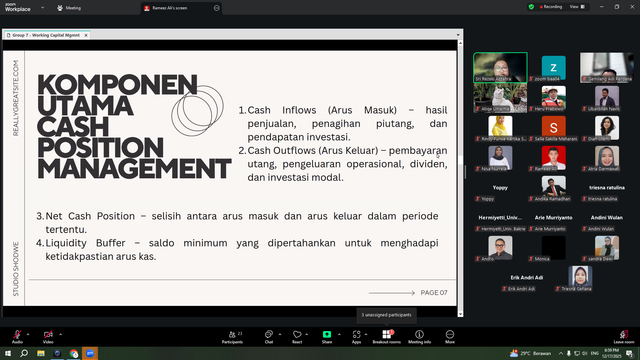Open the Chat panel

click(269, 337)
